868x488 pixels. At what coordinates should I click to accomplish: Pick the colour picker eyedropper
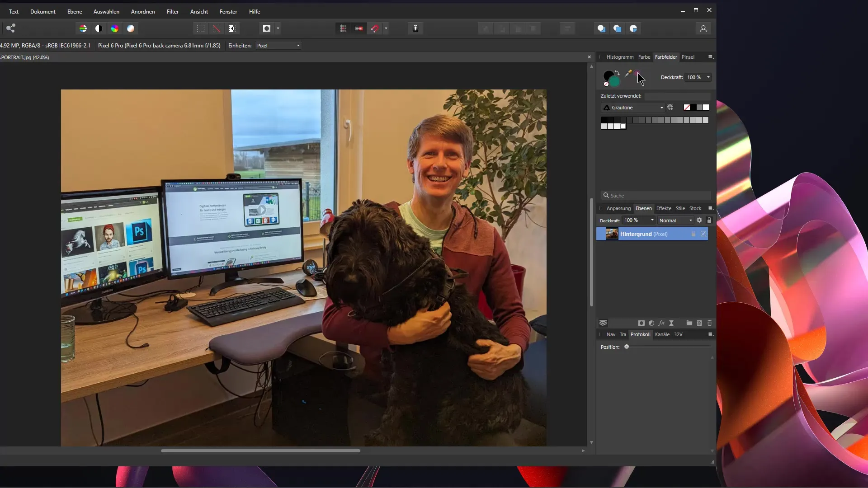point(628,73)
